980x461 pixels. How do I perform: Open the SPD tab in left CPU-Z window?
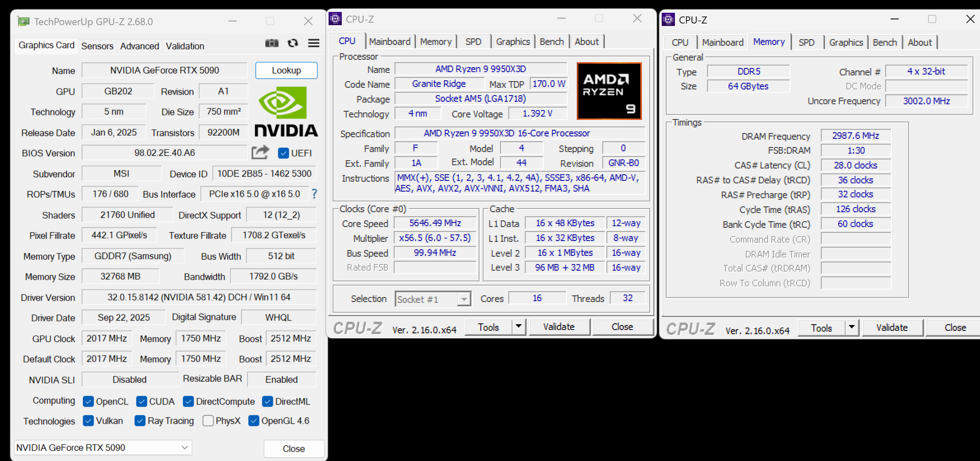click(473, 42)
